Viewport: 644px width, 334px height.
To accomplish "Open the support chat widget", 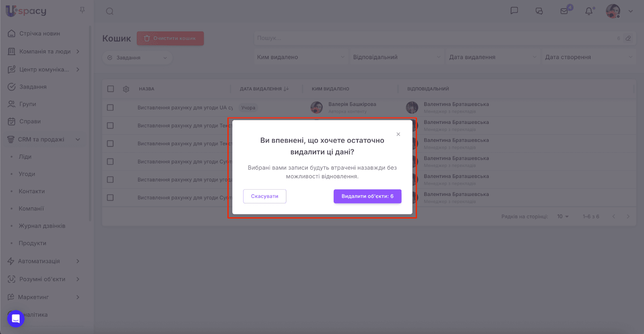I will tap(16, 319).
